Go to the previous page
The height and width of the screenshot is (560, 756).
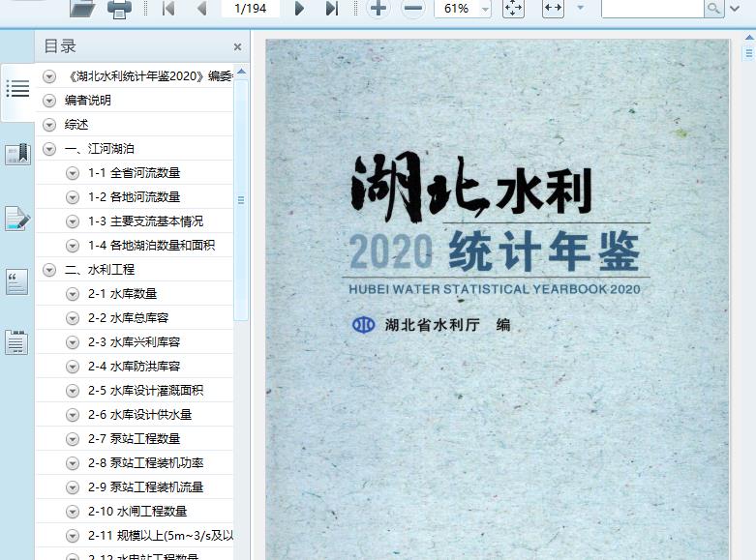click(202, 8)
